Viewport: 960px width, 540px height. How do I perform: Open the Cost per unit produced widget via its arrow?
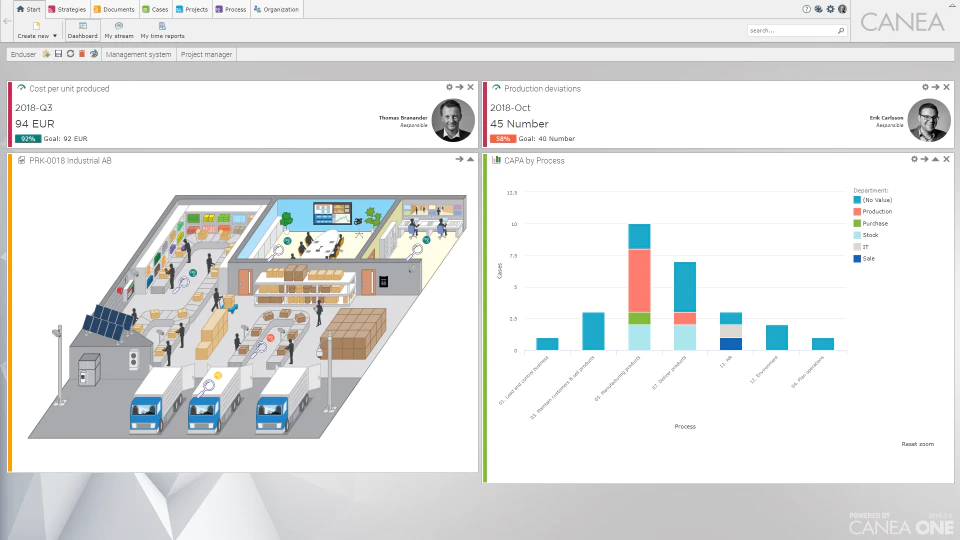[x=460, y=87]
